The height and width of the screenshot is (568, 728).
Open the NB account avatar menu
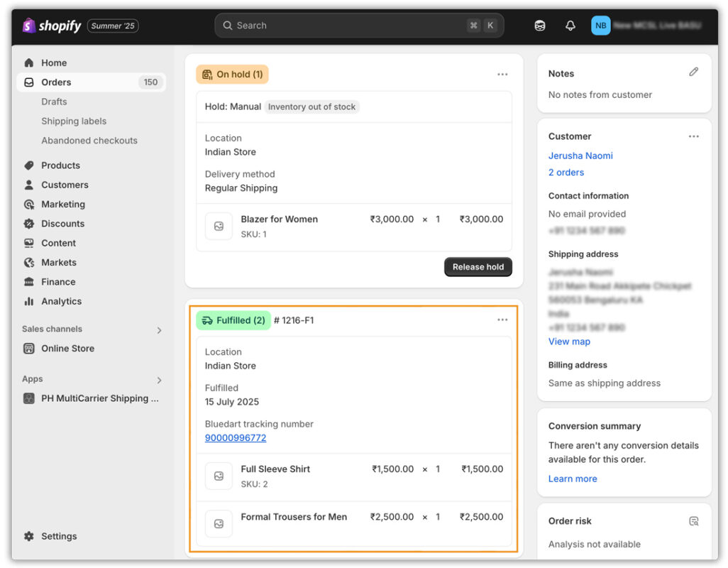[600, 26]
